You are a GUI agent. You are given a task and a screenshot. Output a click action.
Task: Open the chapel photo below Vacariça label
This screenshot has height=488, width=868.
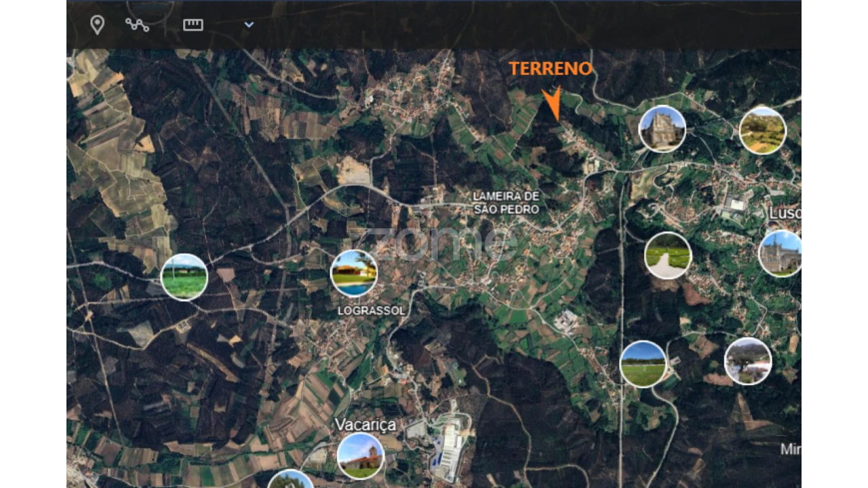pos(361,456)
